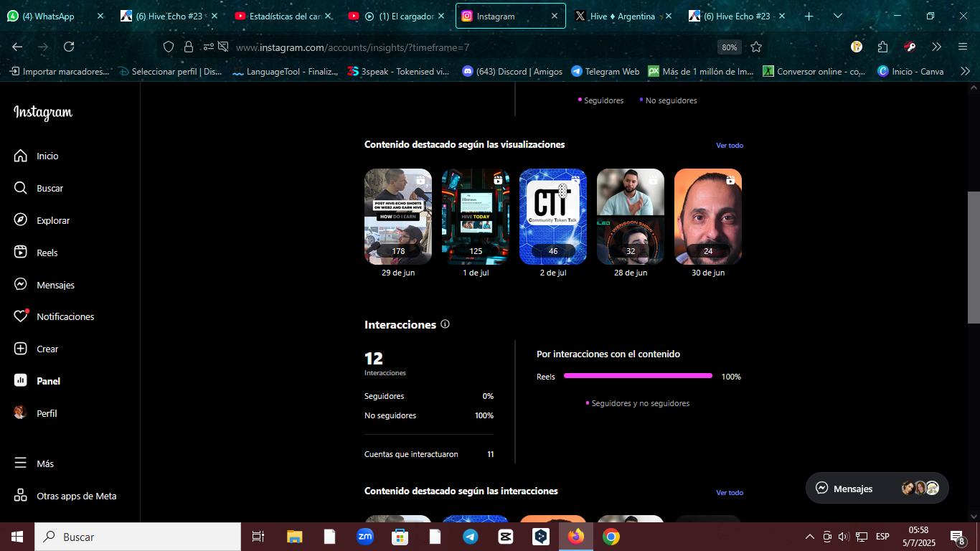The height and width of the screenshot is (551, 980).
Task: Click Ver todo for interacciones
Action: 730,492
